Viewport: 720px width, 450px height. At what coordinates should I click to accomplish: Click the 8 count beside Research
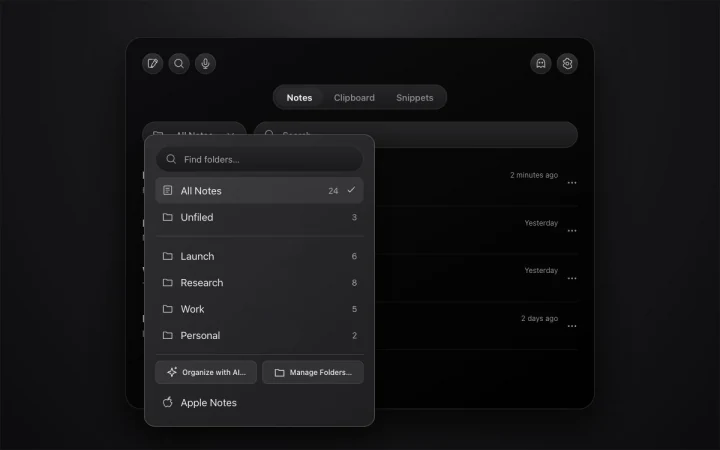tap(354, 283)
